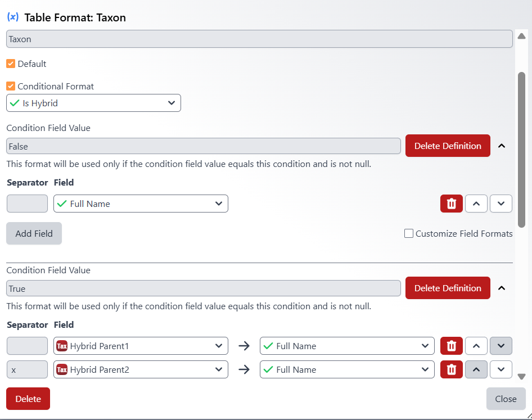This screenshot has height=420, width=532.
Task: Click the Add Field button
Action: click(34, 233)
